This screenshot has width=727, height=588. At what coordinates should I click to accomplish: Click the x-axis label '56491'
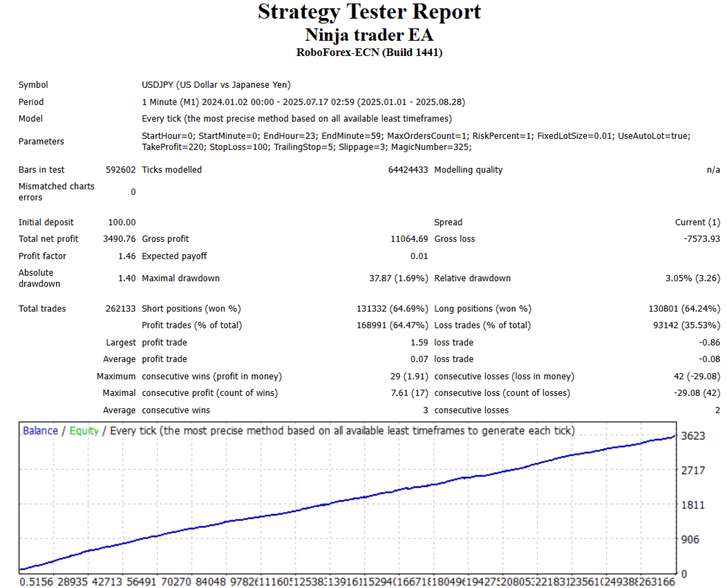[x=142, y=582]
